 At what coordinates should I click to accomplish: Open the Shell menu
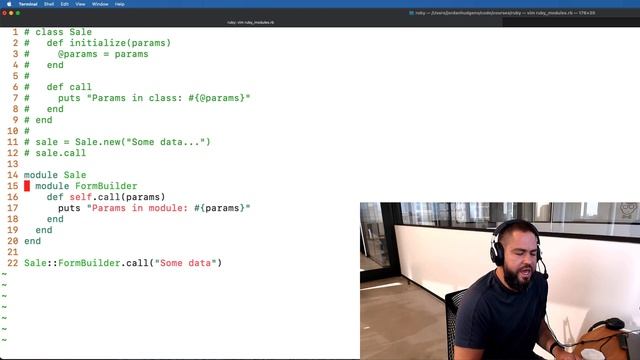(x=49, y=4)
